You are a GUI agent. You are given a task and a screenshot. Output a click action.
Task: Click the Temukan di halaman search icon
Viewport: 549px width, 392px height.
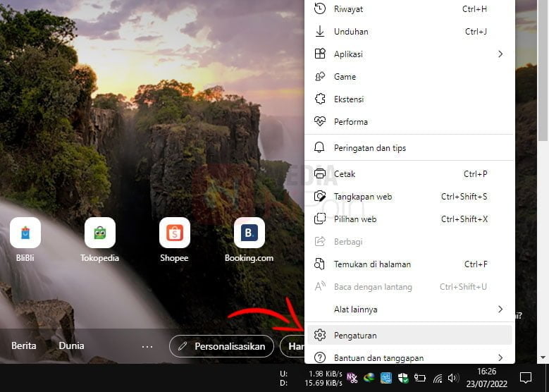point(319,264)
